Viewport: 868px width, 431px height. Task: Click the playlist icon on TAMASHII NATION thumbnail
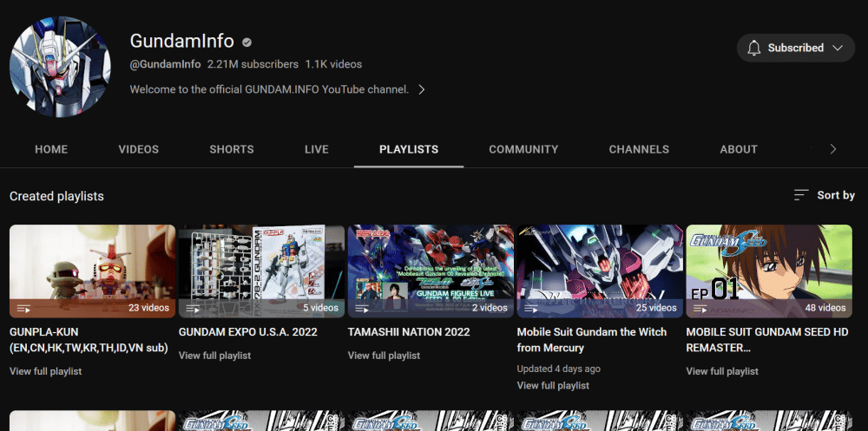(x=362, y=308)
